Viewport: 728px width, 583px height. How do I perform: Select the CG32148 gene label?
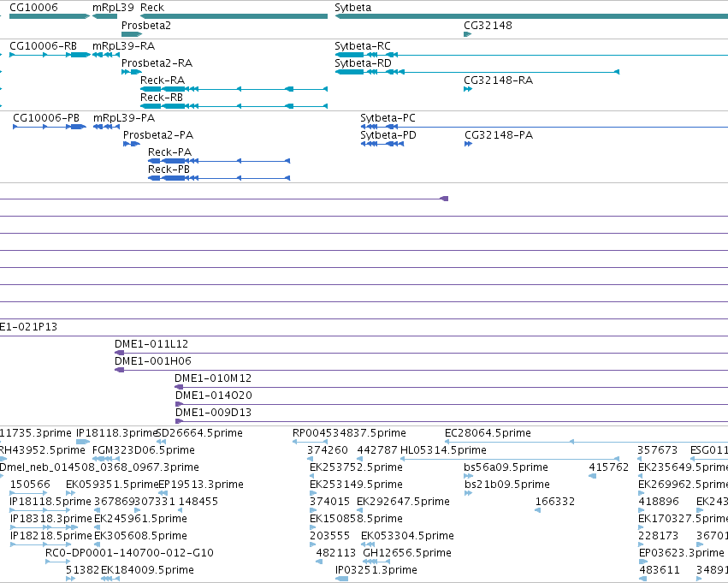coord(488,25)
